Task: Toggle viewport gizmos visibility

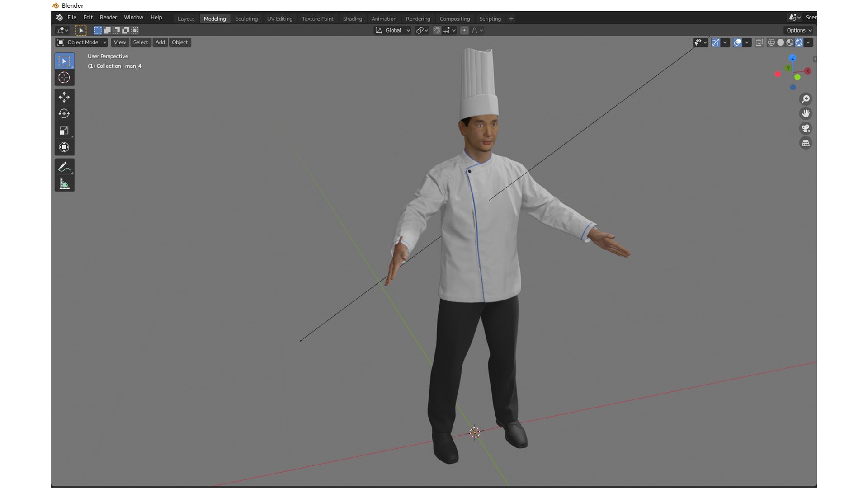Action: click(716, 42)
